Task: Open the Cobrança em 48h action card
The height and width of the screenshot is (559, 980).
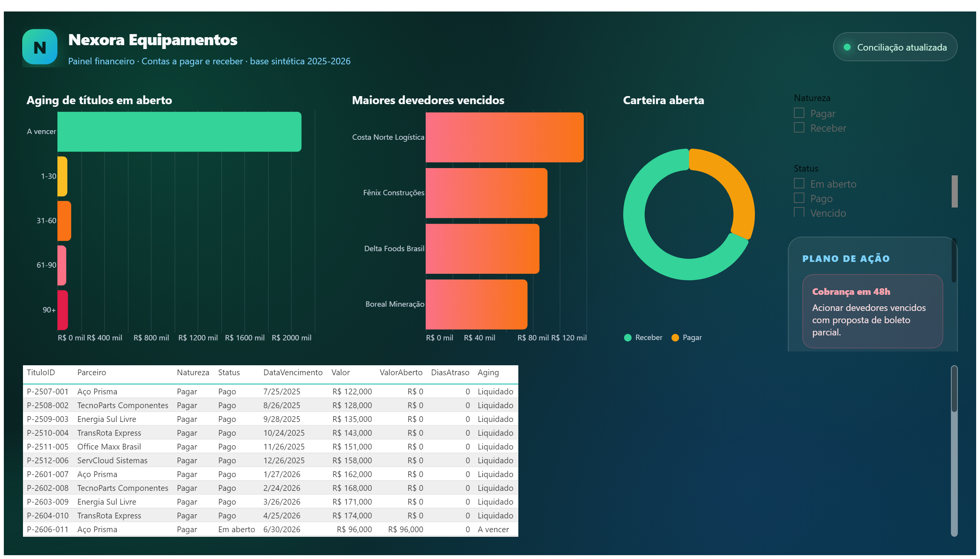Action: point(872,311)
